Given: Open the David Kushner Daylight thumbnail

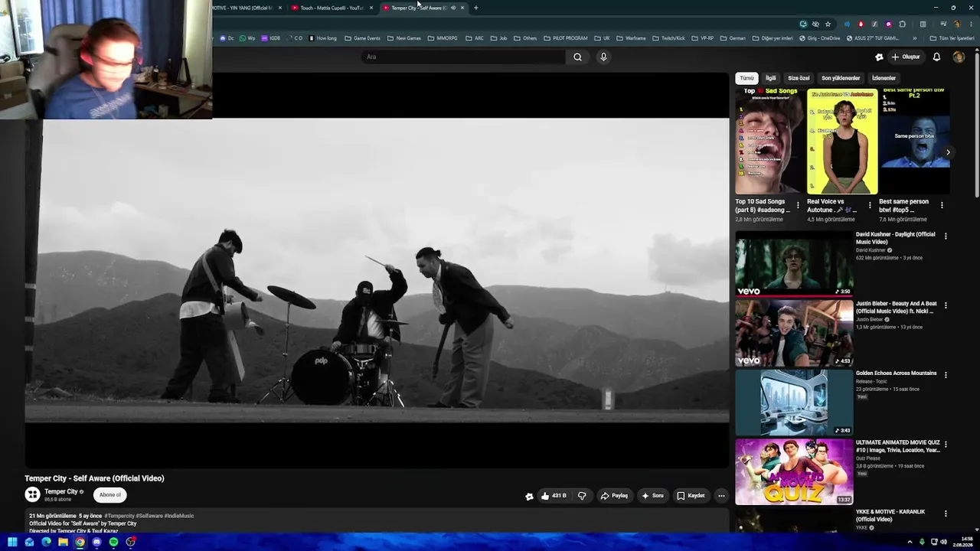Looking at the screenshot, I should tap(794, 263).
